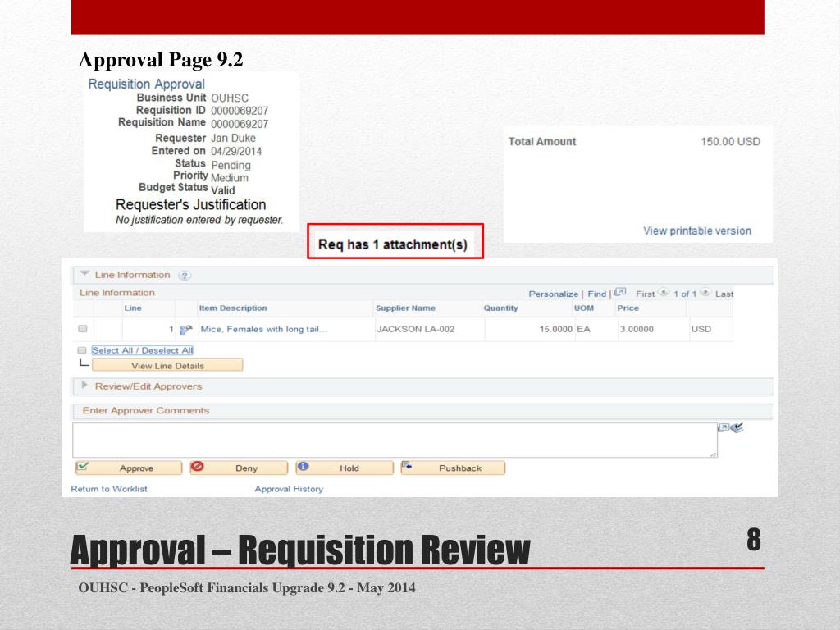
Task: Click the line comments icon beside Mice item
Action: pos(186,330)
